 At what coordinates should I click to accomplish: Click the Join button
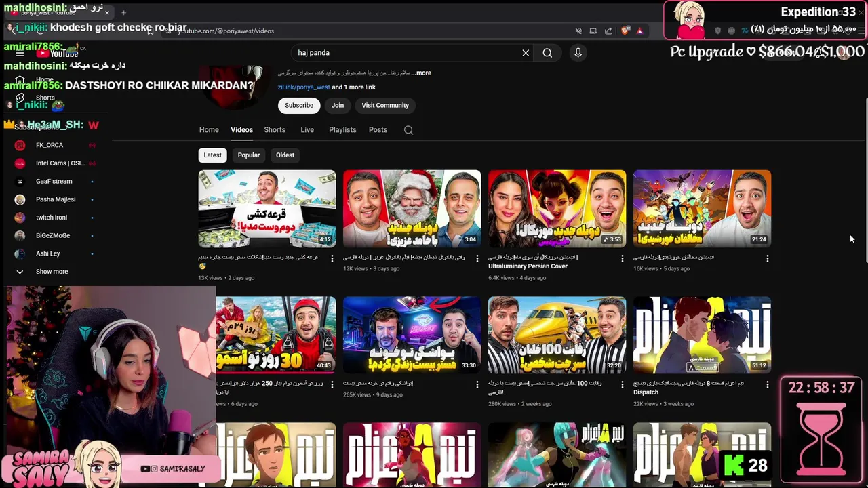pyautogui.click(x=338, y=105)
